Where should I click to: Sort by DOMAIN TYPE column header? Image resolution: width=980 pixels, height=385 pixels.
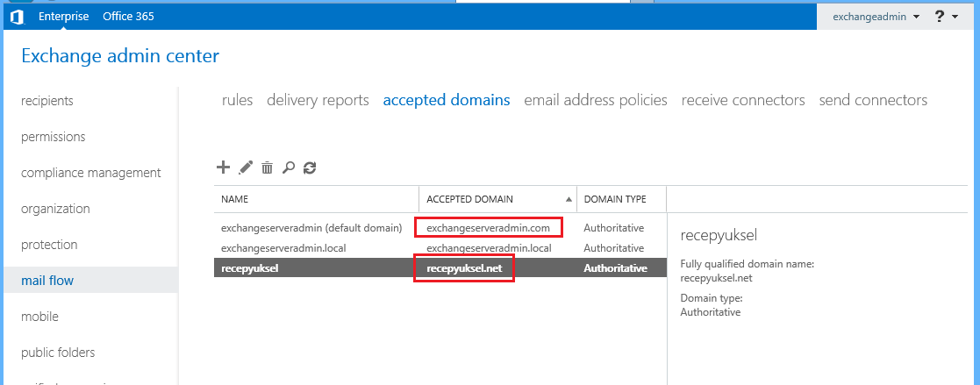(615, 199)
